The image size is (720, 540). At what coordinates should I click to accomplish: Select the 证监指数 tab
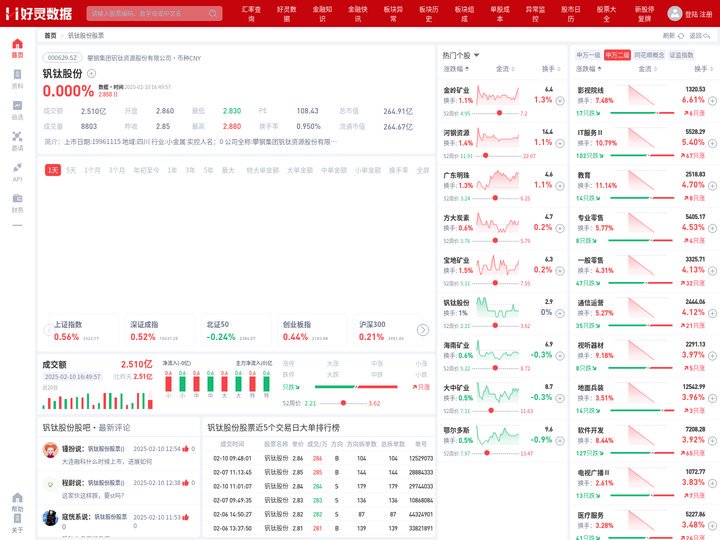click(x=681, y=55)
